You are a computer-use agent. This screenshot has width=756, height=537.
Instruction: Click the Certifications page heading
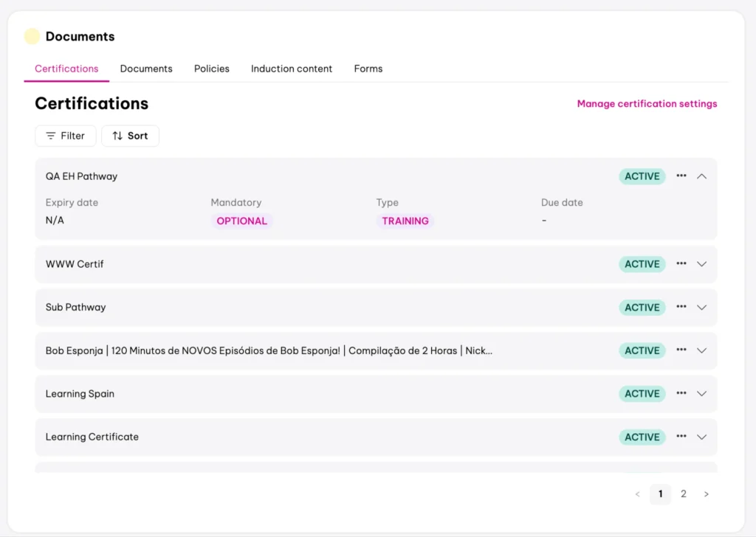click(x=92, y=103)
